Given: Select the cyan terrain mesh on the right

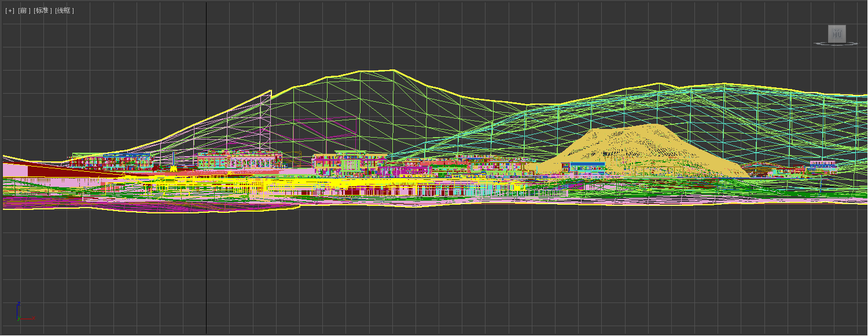Looking at the screenshot, I should [x=752, y=127].
